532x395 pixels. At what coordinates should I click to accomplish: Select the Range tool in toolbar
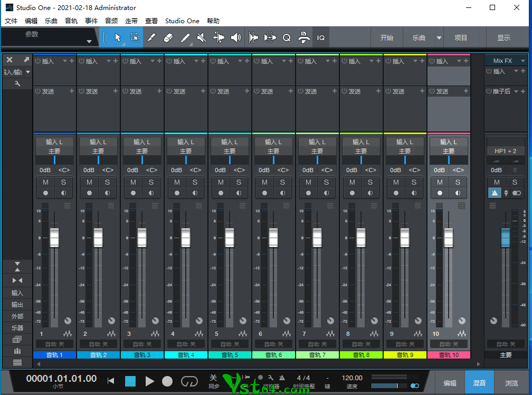click(135, 37)
